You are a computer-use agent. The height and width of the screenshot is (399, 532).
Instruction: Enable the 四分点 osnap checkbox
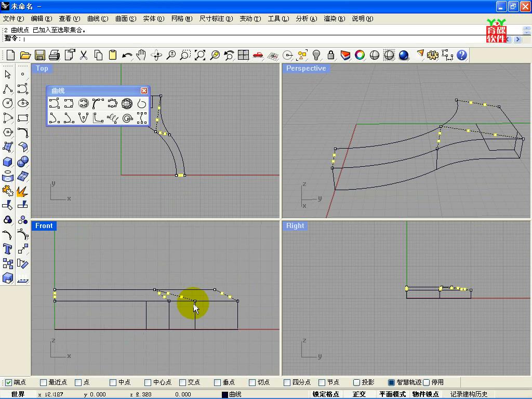[287, 382]
